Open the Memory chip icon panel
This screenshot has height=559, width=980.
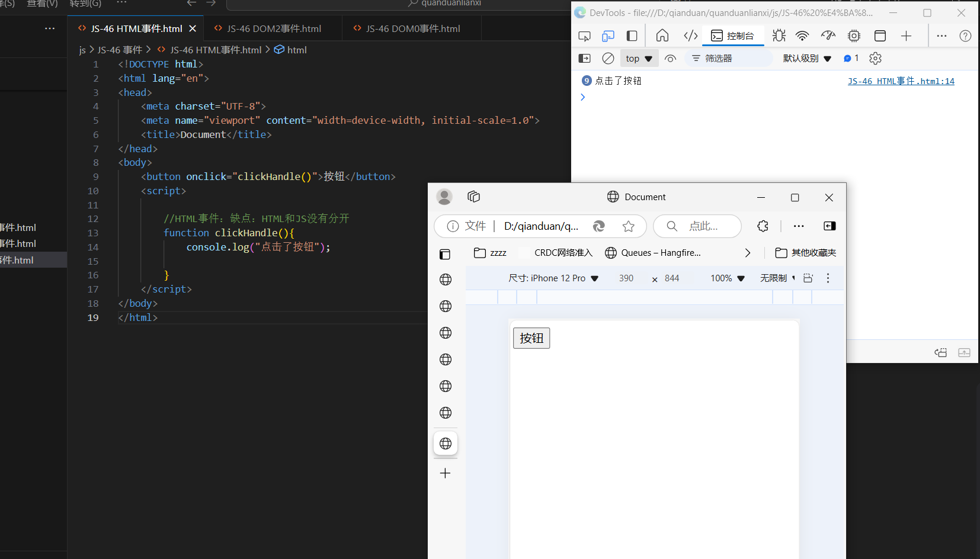point(854,36)
